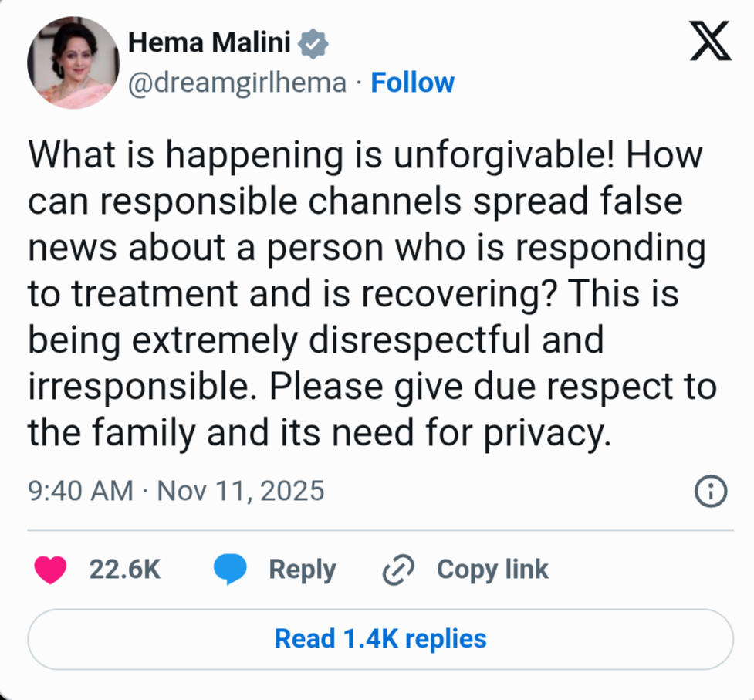
Task: Click the @dreamgirlhema handle
Action: tap(237, 83)
